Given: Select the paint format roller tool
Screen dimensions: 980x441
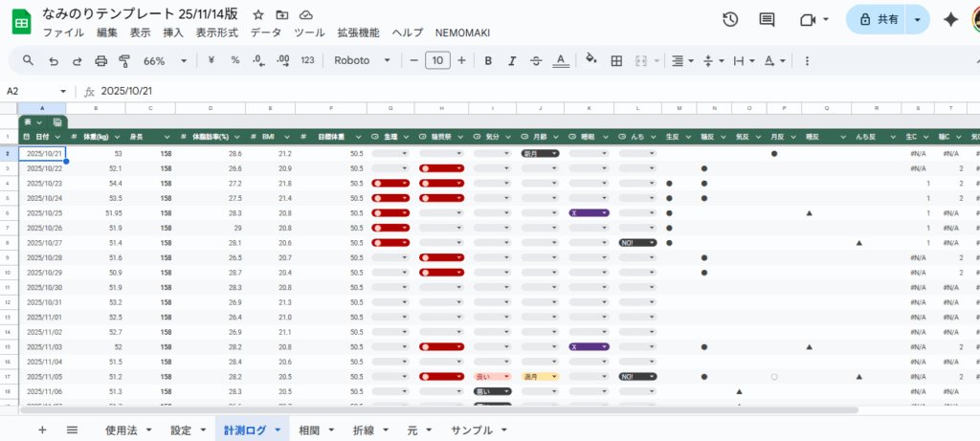Looking at the screenshot, I should tap(124, 60).
